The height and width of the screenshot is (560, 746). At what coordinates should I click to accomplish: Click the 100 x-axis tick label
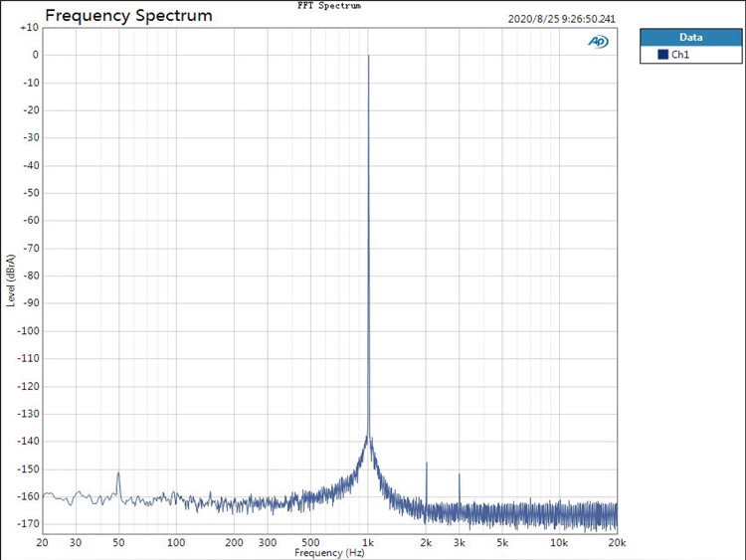click(x=176, y=543)
